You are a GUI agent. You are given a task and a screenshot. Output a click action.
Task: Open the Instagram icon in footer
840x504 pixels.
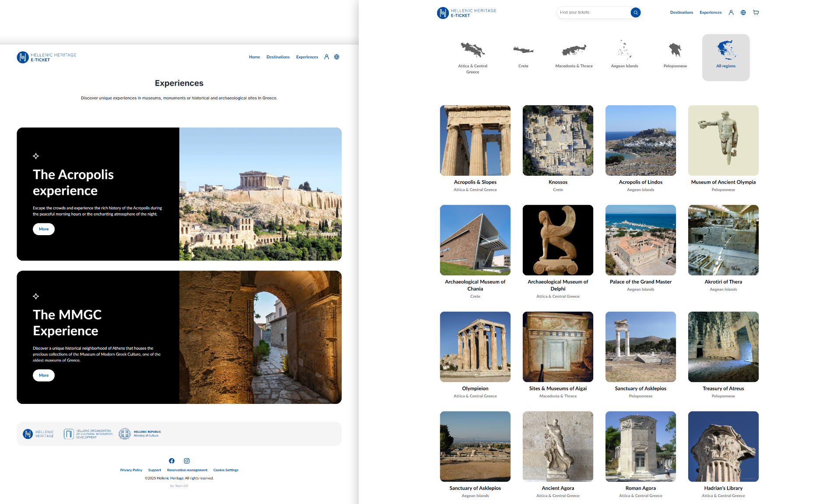(x=187, y=461)
